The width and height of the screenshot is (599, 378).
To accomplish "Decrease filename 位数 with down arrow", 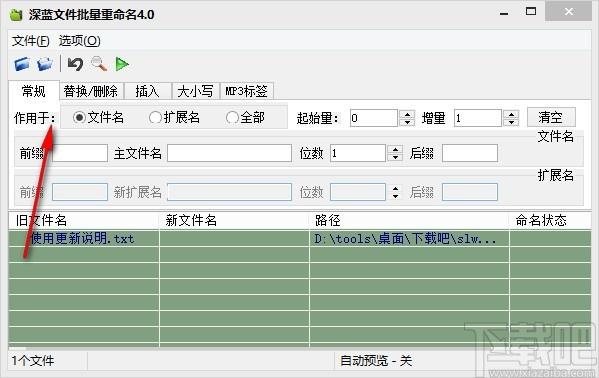I will [x=395, y=157].
